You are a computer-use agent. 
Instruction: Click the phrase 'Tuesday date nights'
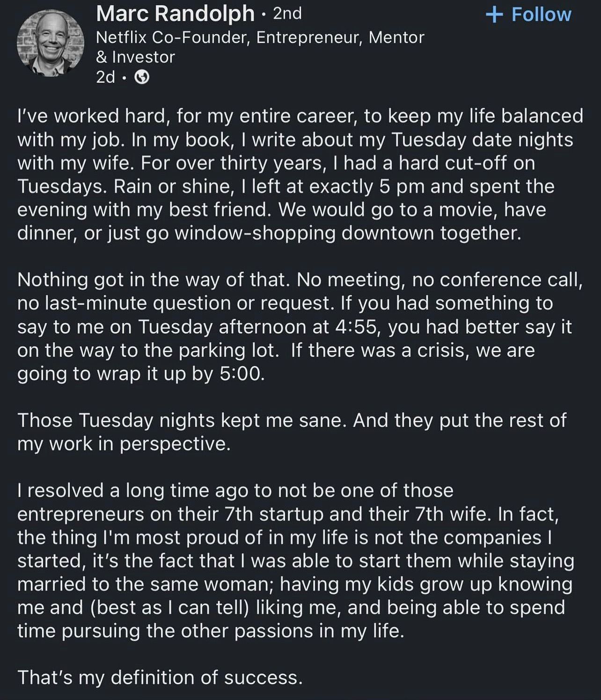pos(482,140)
